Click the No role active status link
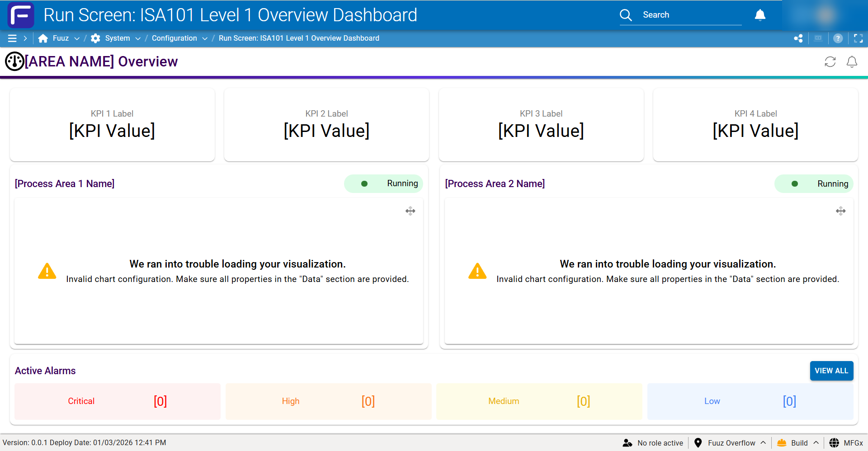The image size is (868, 451). (660, 443)
